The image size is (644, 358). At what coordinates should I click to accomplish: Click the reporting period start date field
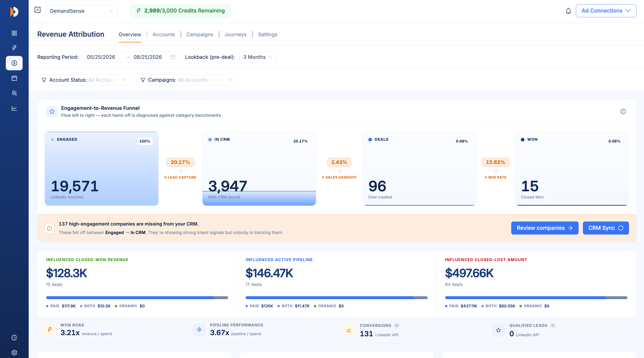coord(101,57)
